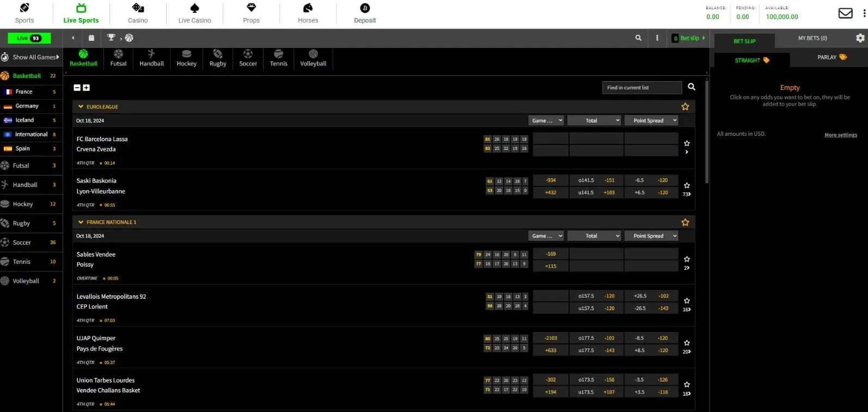Screen dimensions: 868x412
Task: Click the basketball breadcrumb icon
Action: [129, 38]
